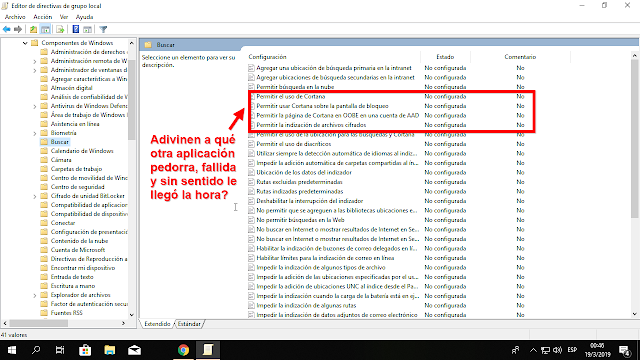
Task: Select policy 'Permitir el uso de Cortana'
Action: click(x=291, y=96)
